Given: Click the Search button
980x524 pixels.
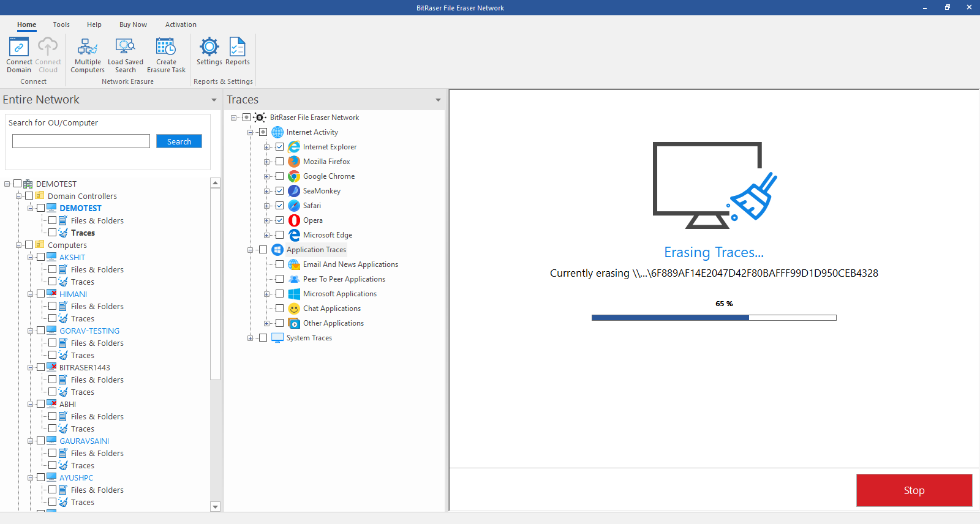Looking at the screenshot, I should coord(179,141).
